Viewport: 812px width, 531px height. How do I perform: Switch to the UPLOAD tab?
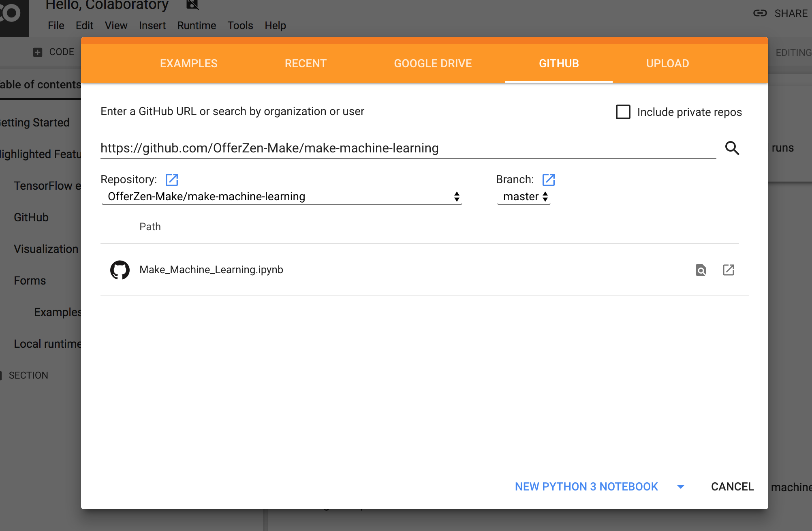(667, 64)
